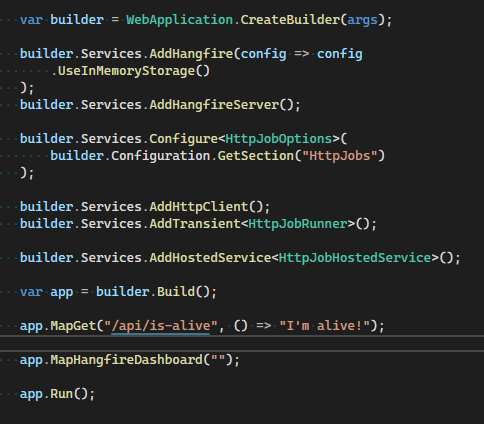Click the CreateBuilder method call
Viewport: 484px width, 424px height.
pos(290,20)
